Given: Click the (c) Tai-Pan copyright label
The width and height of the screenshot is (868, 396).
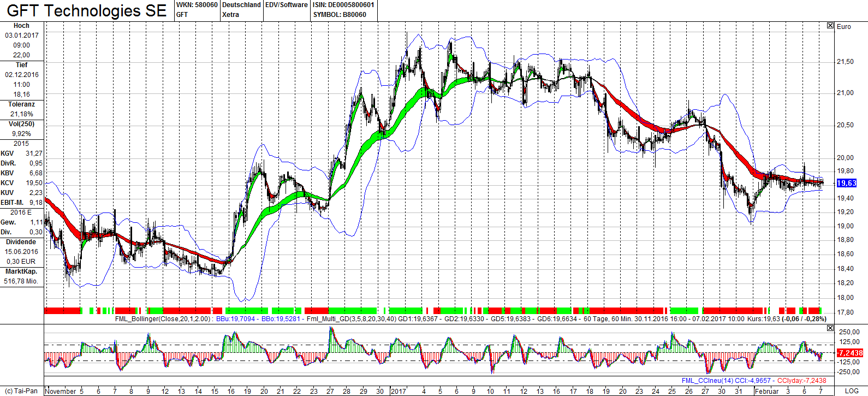Looking at the screenshot, I should pos(20,391).
